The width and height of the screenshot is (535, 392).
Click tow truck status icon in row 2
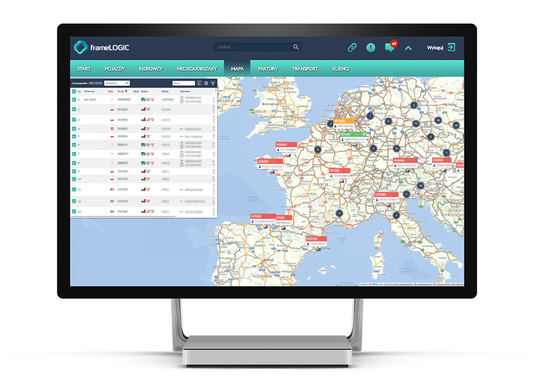pos(143,110)
